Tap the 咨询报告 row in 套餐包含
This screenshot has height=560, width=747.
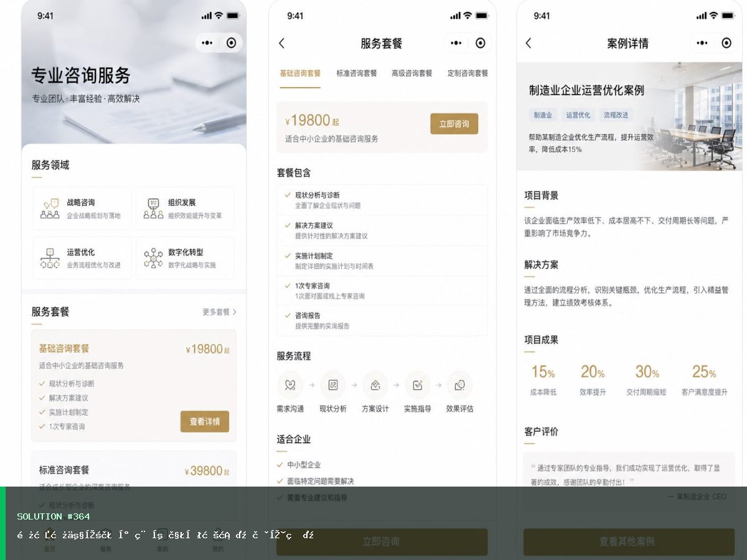(382, 320)
